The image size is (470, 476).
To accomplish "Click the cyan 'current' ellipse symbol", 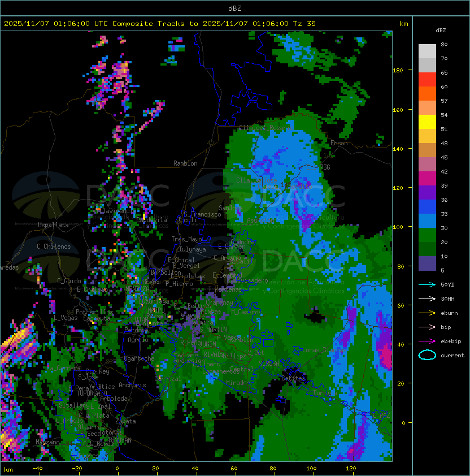I will coord(427,355).
